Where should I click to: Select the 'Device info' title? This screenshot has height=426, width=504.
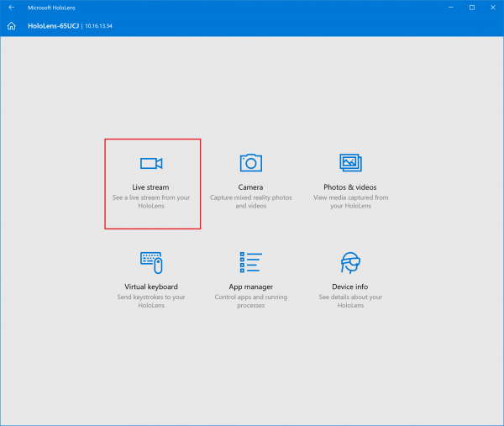tap(350, 287)
